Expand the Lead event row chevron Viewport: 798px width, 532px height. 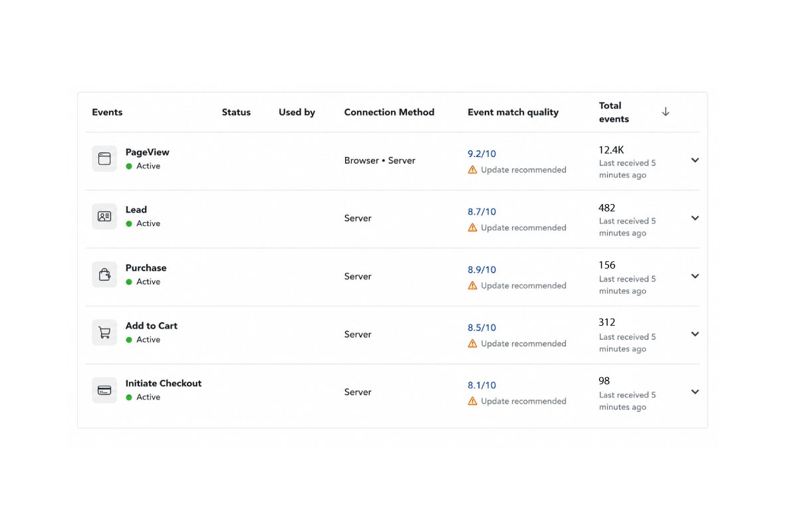(x=695, y=218)
